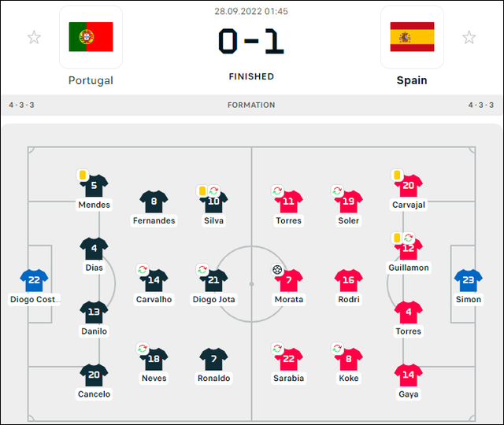Viewport: 504px width, 425px height.
Task: Click Carvajal's yellow card icon
Action: pos(397,175)
